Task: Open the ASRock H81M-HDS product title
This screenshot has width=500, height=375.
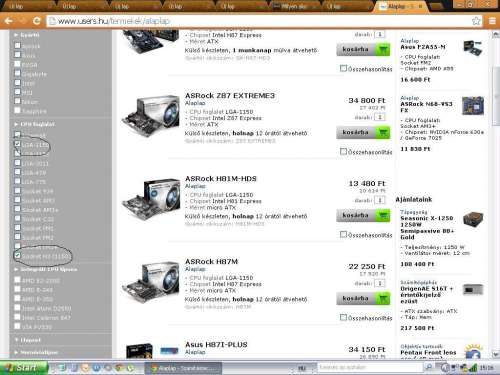Action: (x=221, y=179)
